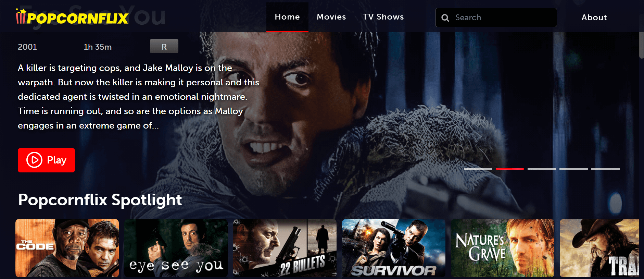This screenshot has height=279, width=644.
Task: Select the active red slide indicator
Action: pyautogui.click(x=510, y=169)
